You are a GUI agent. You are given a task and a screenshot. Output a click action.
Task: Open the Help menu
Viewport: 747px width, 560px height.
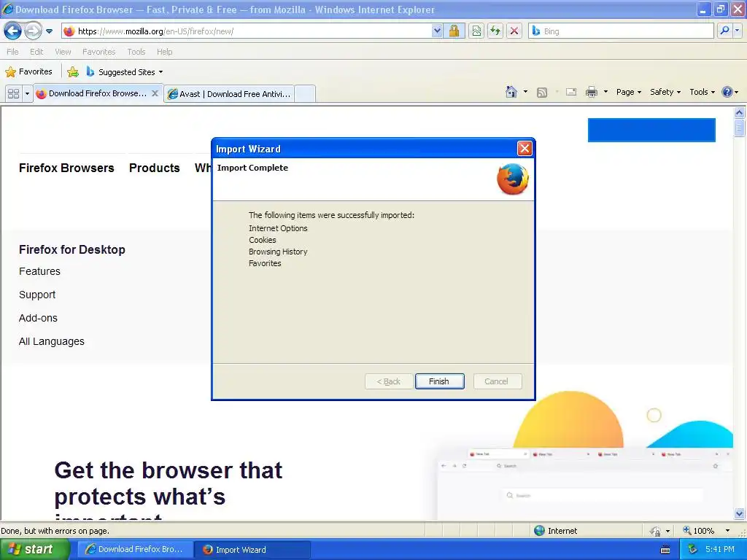(x=164, y=52)
